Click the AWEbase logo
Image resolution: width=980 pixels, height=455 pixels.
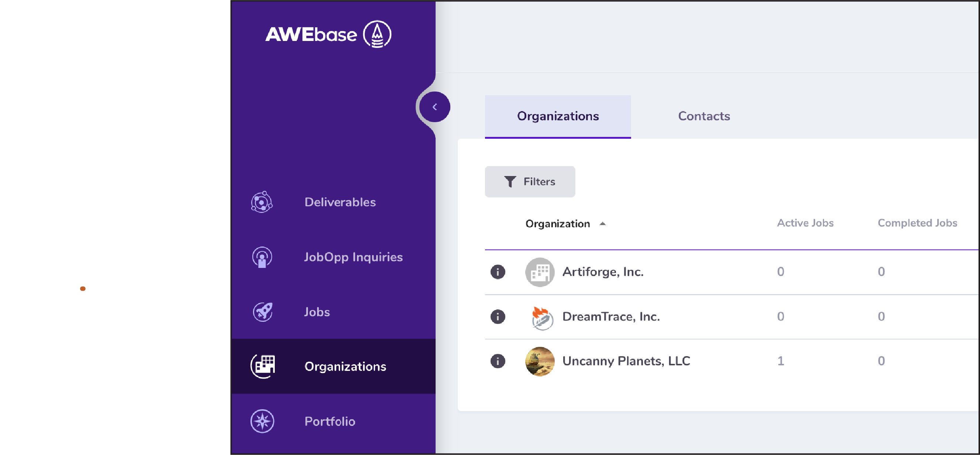point(328,34)
